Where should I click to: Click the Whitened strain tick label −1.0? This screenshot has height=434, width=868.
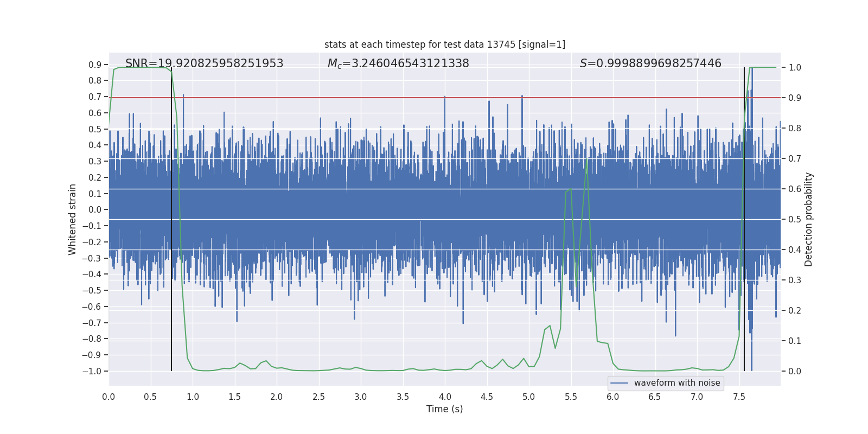pyautogui.click(x=92, y=371)
